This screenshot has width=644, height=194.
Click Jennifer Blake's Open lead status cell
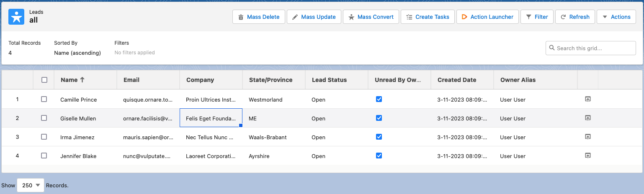tap(337, 156)
